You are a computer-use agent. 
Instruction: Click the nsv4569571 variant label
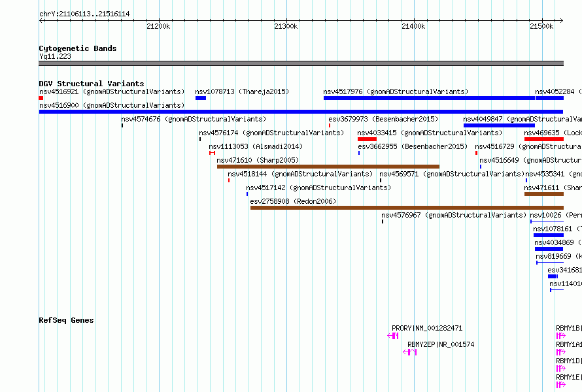tap(452, 174)
